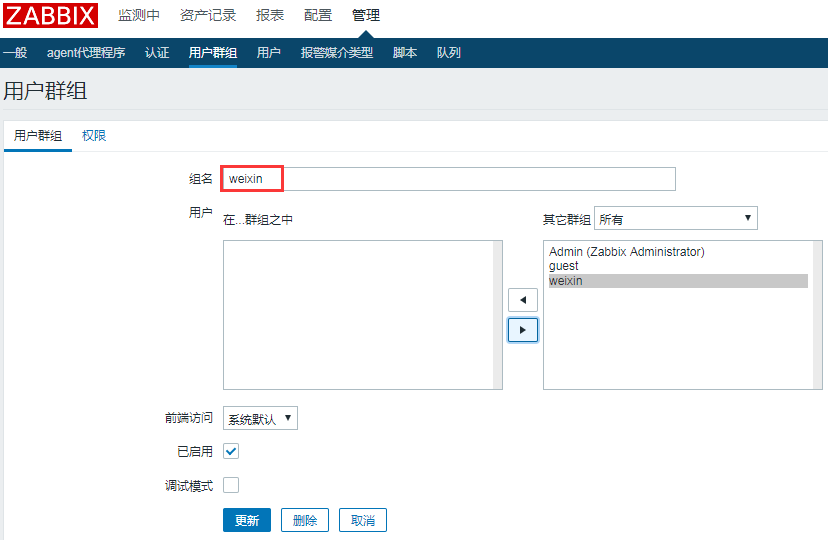
Task: Open the 其它群组 dropdown showing 所有
Action: [x=675, y=218]
